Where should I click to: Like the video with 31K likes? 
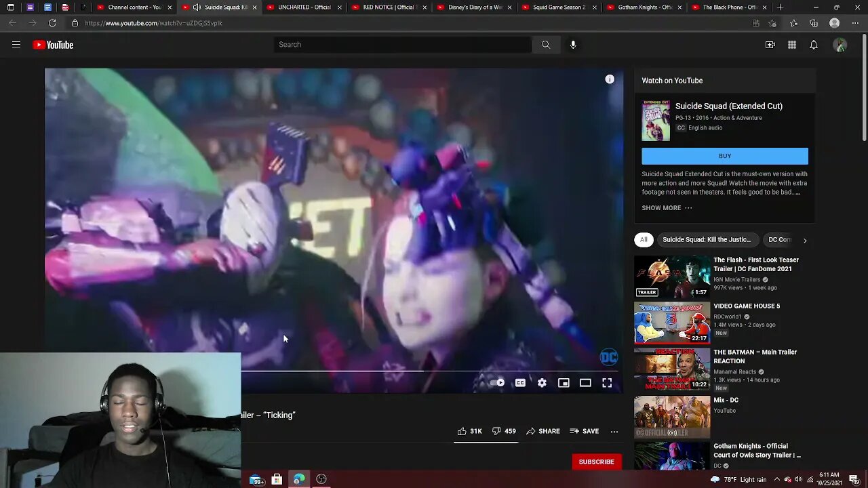tap(469, 431)
